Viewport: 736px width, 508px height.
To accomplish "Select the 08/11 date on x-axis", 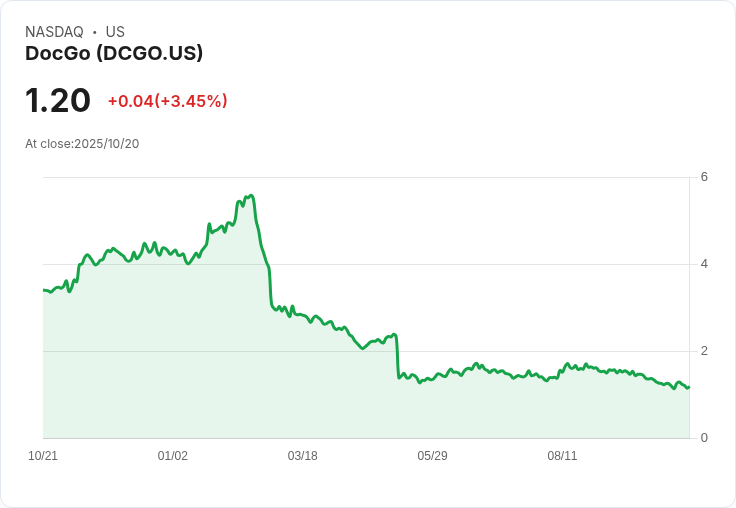I will tap(562, 456).
